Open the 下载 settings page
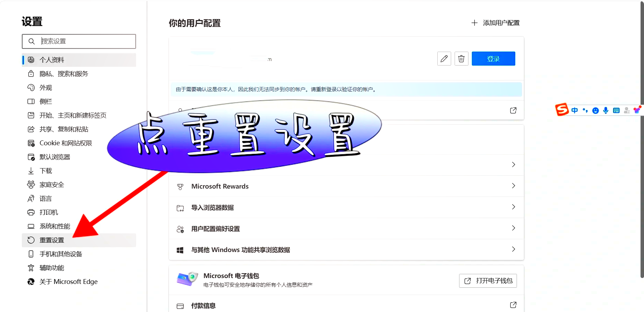 (79, 171)
